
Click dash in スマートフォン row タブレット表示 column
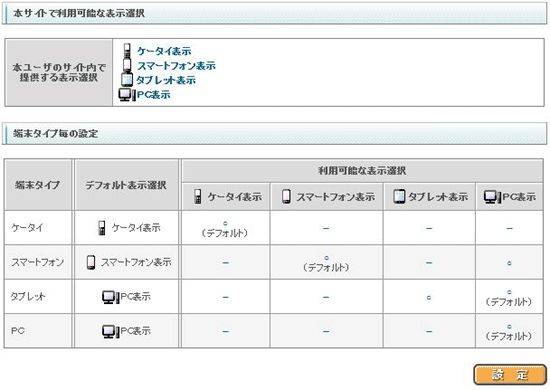tap(429, 263)
